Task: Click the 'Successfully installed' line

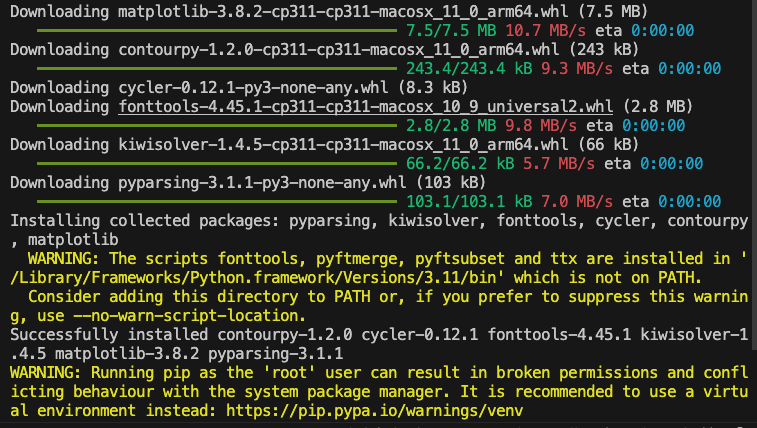Action: pos(379,345)
